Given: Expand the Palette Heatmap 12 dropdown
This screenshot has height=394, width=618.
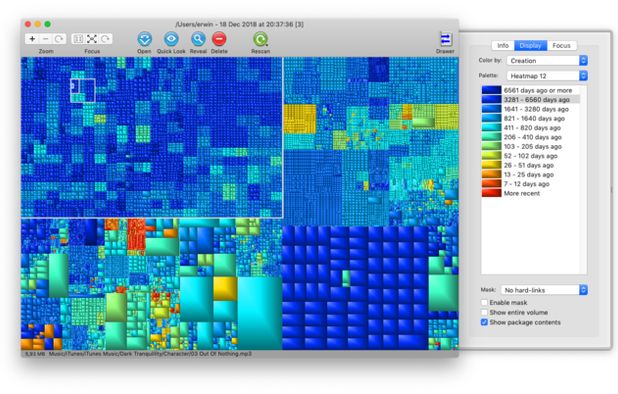Looking at the screenshot, I should (547, 76).
